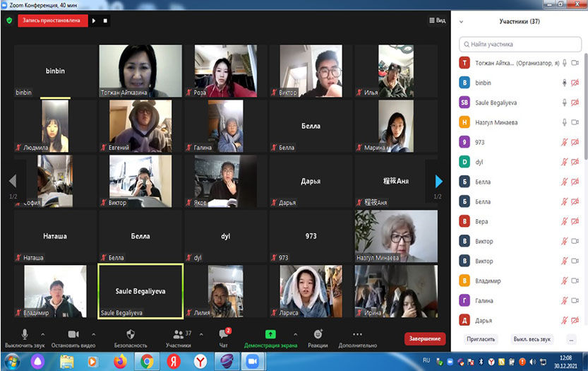Viewport: 588px width, 371px height.
Task: Toggle microphone mute (Выключить звук)
Action: [25, 334]
